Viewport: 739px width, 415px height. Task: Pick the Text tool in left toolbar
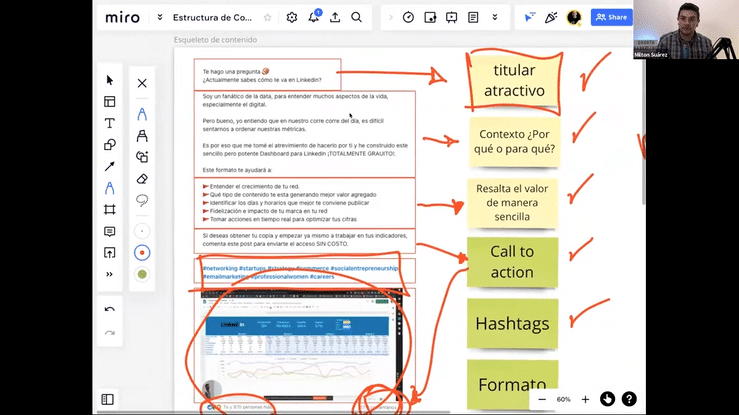point(110,123)
